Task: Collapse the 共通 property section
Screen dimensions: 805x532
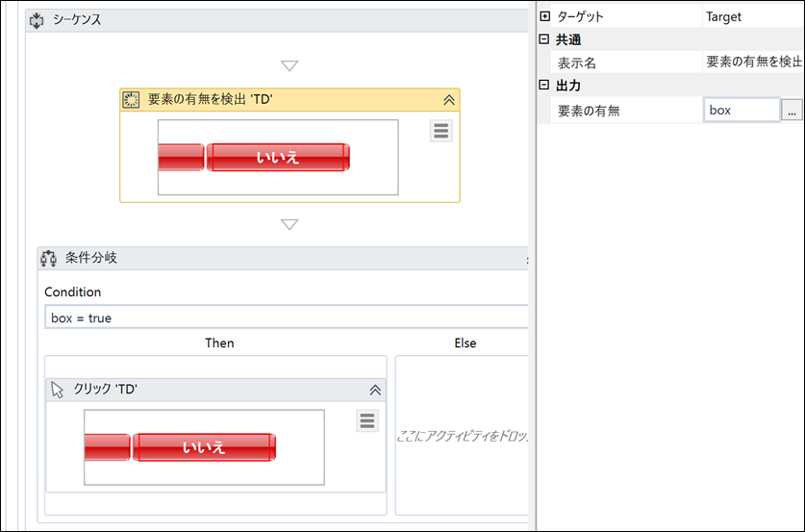Action: point(544,39)
